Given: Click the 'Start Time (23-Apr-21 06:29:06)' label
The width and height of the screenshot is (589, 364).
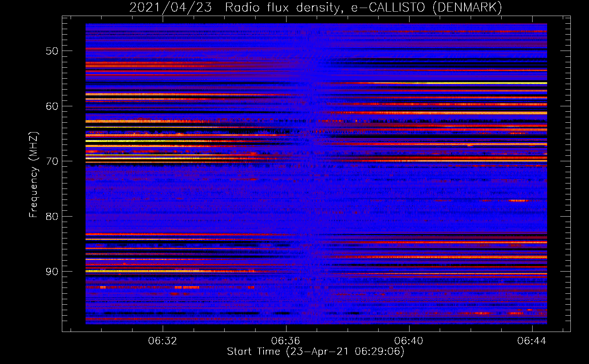Looking at the screenshot, I should 316,352.
